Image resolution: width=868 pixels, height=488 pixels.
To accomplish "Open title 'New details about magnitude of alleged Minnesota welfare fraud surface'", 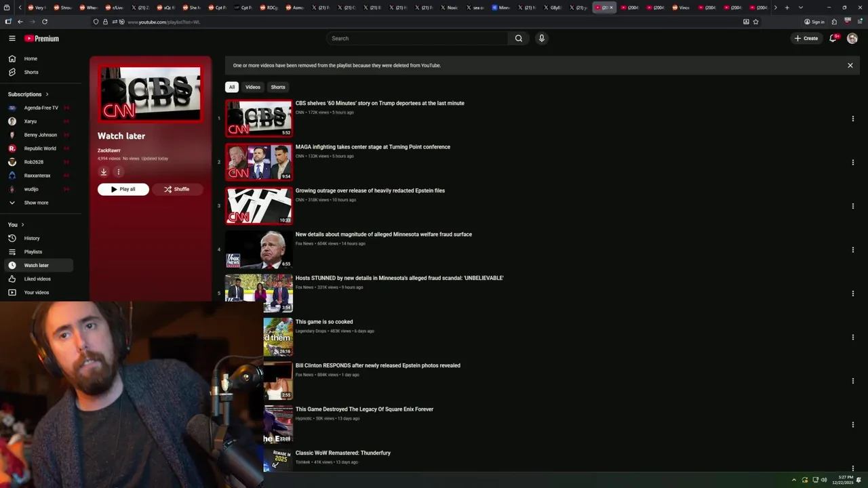I will (x=384, y=235).
